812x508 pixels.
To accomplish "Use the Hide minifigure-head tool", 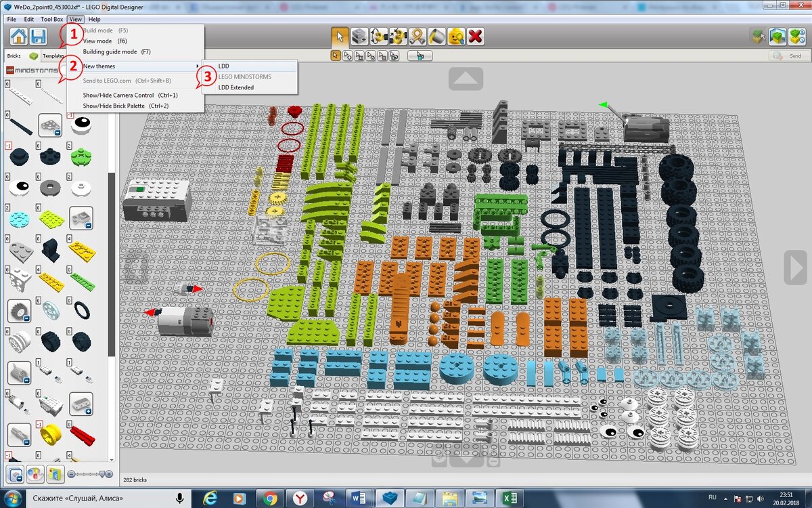I will [457, 37].
